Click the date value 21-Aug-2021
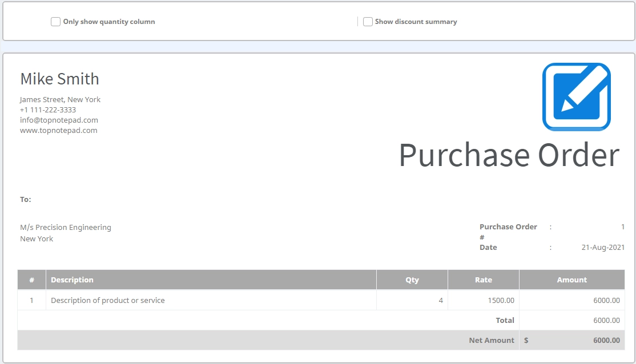Image resolution: width=636 pixels, height=364 pixels. 603,247
